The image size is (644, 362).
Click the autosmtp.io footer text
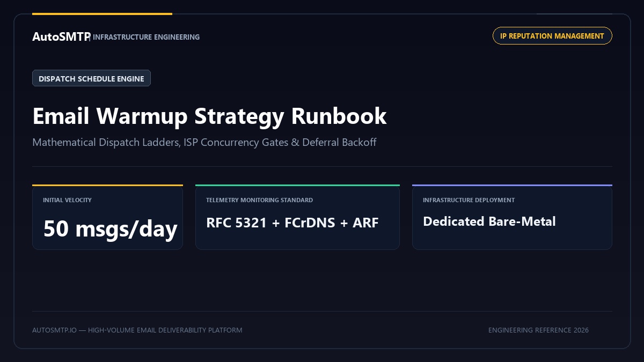(x=137, y=330)
